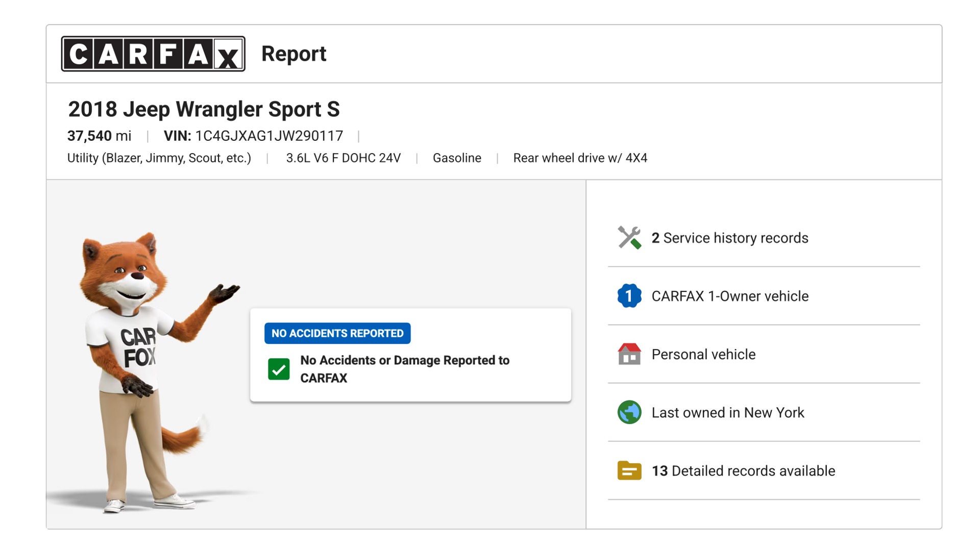Click the 3.6L V6 engine description
The height and width of the screenshot is (551, 980).
click(x=343, y=158)
